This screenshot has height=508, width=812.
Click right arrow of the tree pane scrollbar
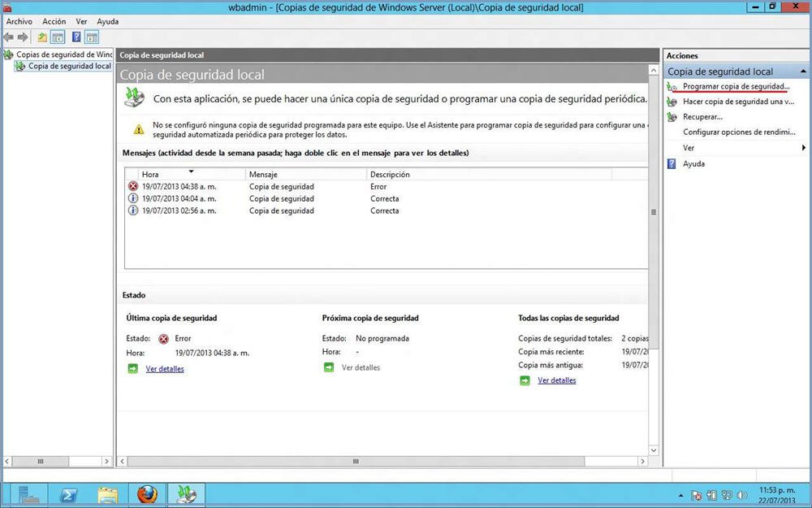(106, 461)
